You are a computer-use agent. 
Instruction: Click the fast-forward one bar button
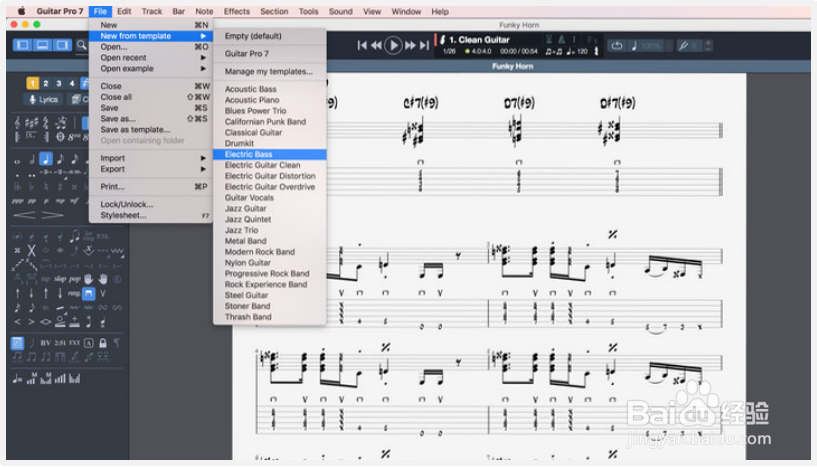(x=411, y=45)
